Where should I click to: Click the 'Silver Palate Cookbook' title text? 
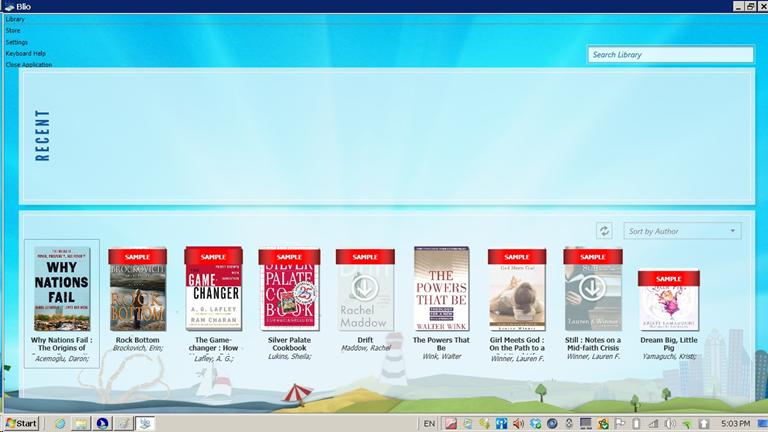click(x=289, y=344)
